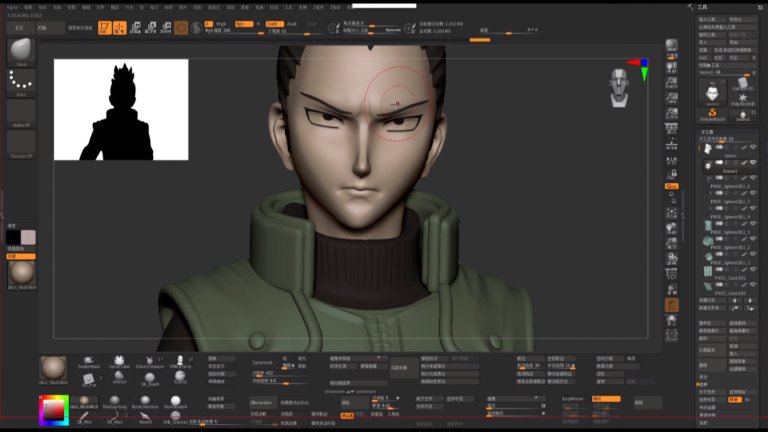Select the PM3D_Sphere3D1_1 subtool row

[x=729, y=257]
